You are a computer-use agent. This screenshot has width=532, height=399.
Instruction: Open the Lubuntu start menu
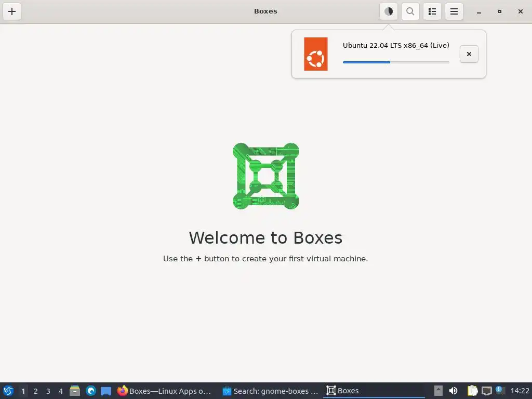point(8,391)
